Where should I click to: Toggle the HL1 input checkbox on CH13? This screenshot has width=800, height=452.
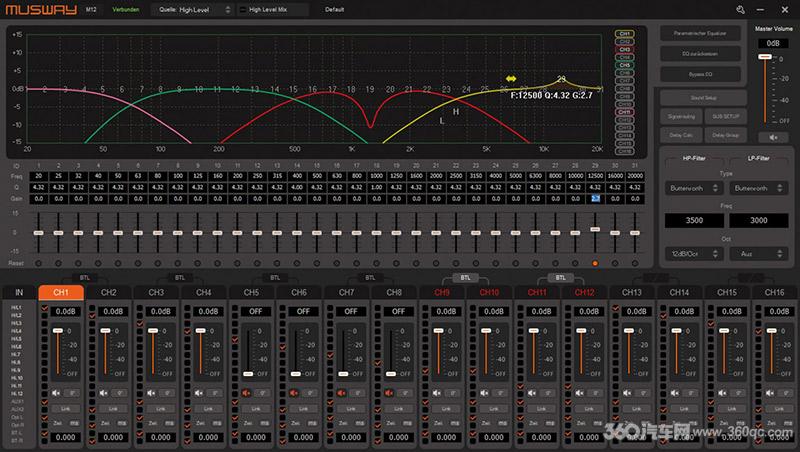pos(615,308)
